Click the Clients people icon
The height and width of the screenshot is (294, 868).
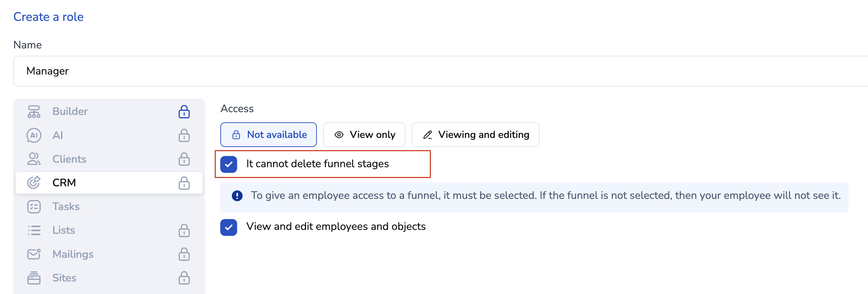point(34,159)
